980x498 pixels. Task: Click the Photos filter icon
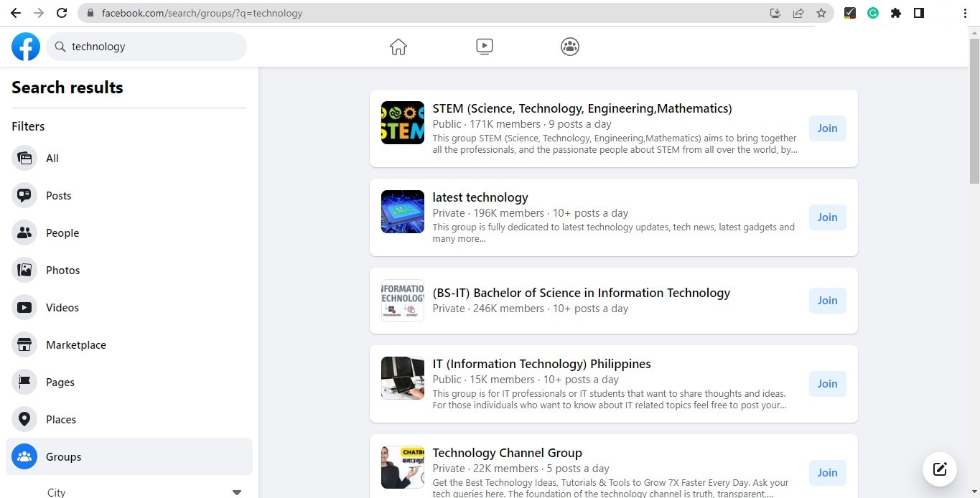[24, 271]
